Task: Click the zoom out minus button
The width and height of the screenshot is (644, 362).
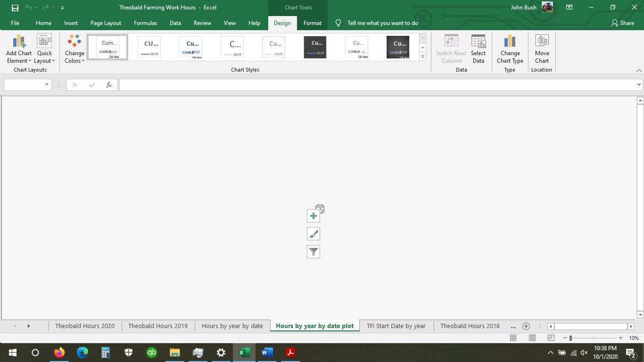Action: coord(565,338)
